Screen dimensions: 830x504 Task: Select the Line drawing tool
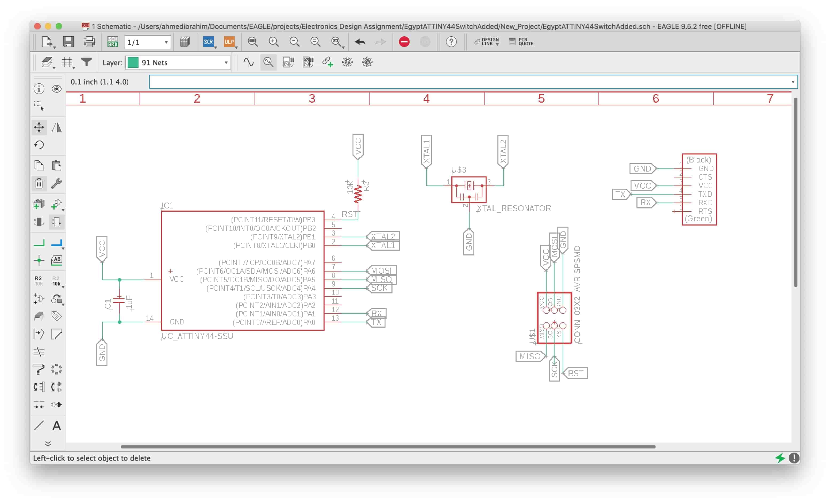coord(39,426)
